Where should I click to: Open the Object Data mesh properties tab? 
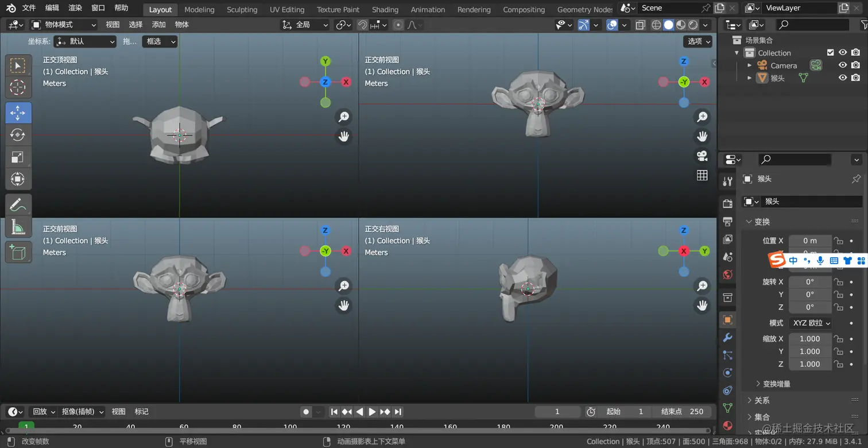[727, 408]
